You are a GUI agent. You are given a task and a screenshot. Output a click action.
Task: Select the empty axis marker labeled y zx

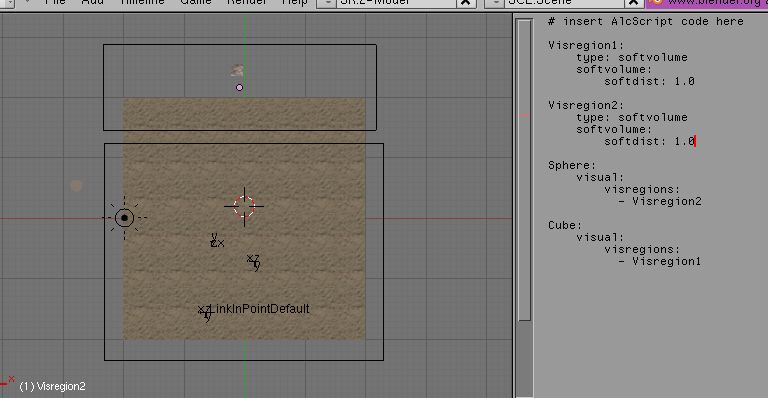point(217,240)
